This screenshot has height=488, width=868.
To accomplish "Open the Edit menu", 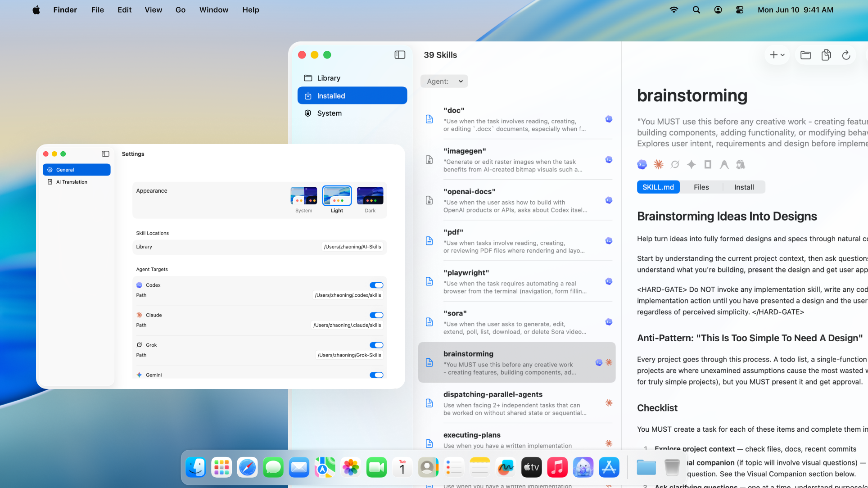I will [124, 10].
